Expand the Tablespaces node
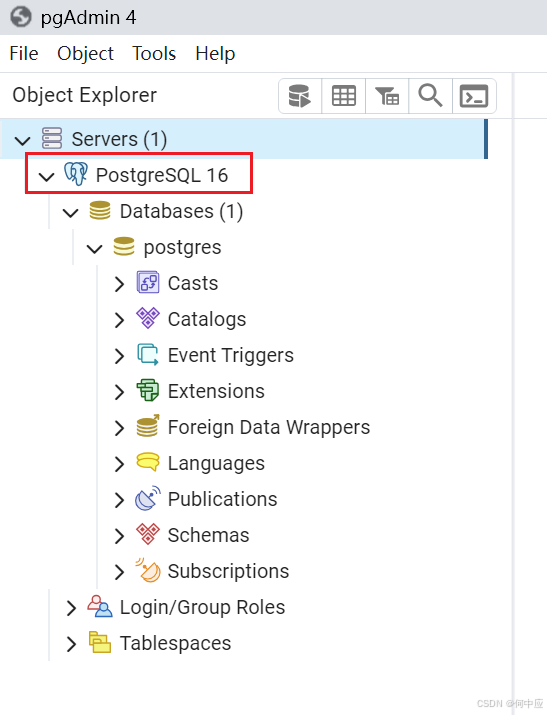 tap(71, 644)
